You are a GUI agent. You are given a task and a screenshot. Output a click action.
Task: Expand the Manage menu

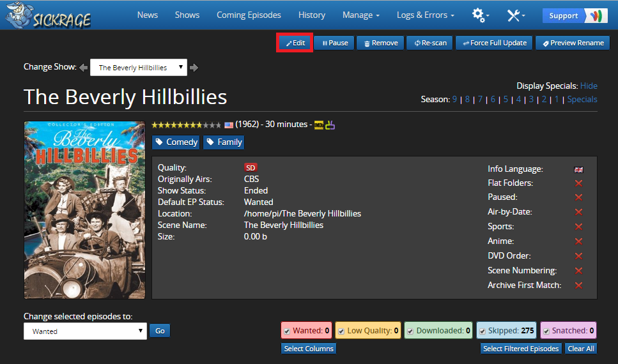click(360, 15)
